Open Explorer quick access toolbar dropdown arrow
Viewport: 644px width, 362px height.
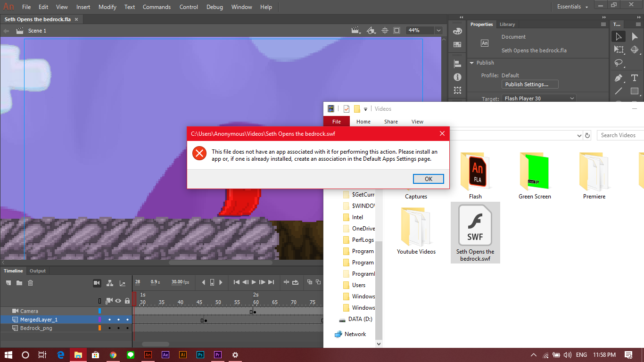pyautogui.click(x=365, y=109)
